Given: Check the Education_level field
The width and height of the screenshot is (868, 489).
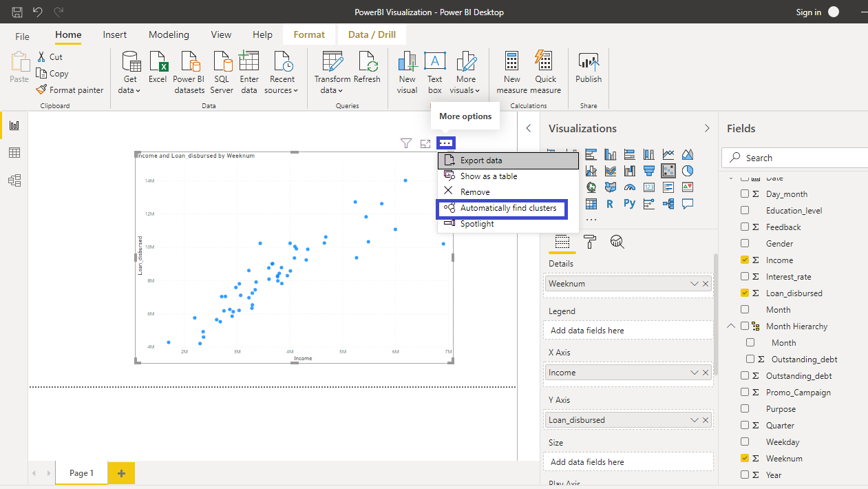Looking at the screenshot, I should [x=745, y=211].
